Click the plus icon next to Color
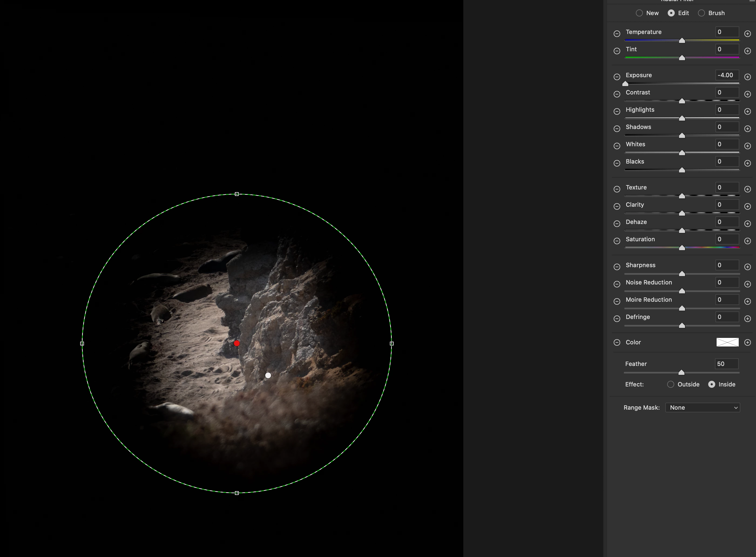The width and height of the screenshot is (756, 557). [748, 342]
